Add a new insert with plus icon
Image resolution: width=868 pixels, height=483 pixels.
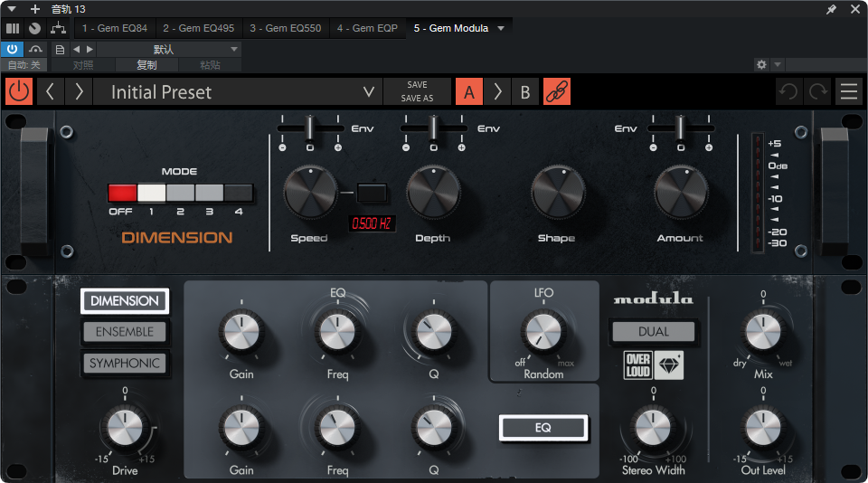pyautogui.click(x=35, y=9)
